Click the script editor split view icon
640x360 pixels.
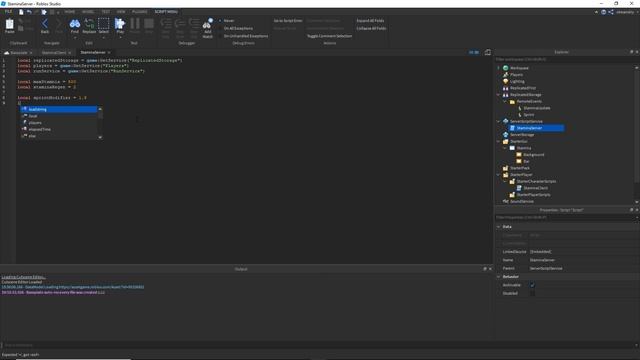[x=488, y=52]
